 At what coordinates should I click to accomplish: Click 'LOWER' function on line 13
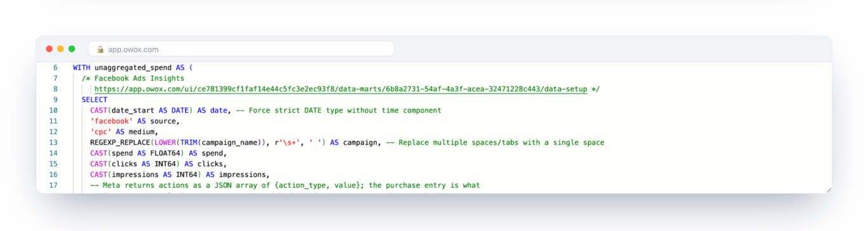(x=165, y=143)
